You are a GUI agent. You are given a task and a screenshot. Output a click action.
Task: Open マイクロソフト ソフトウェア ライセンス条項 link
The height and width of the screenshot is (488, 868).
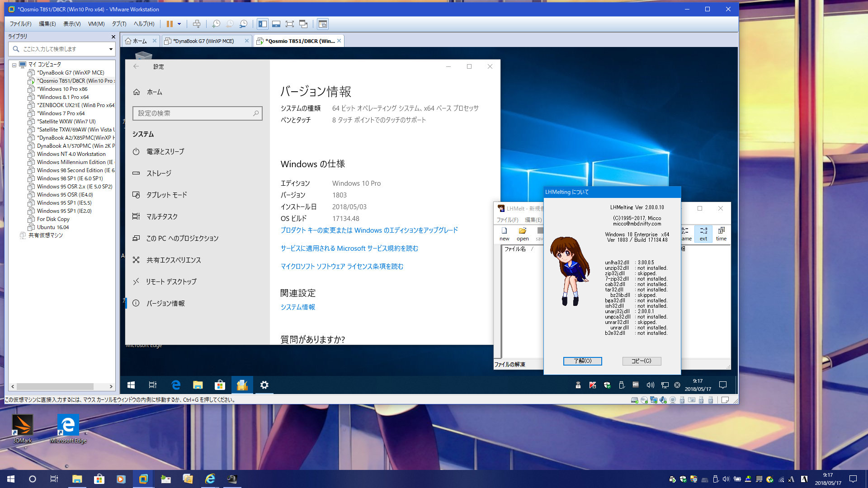(342, 267)
